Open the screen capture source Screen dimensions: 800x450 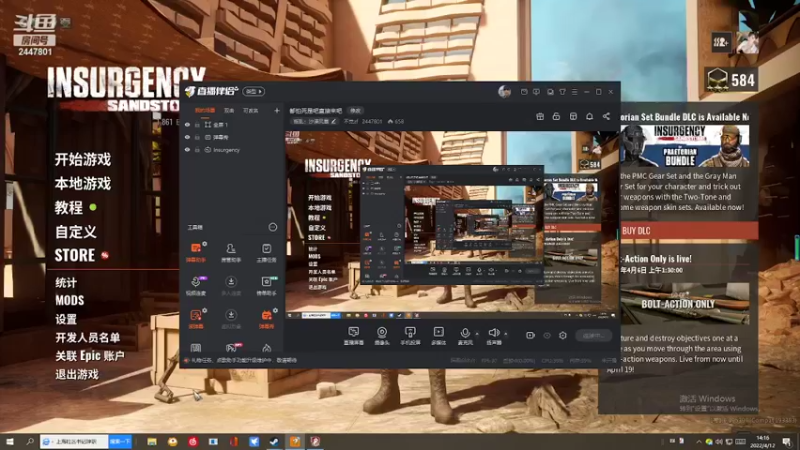click(x=354, y=336)
